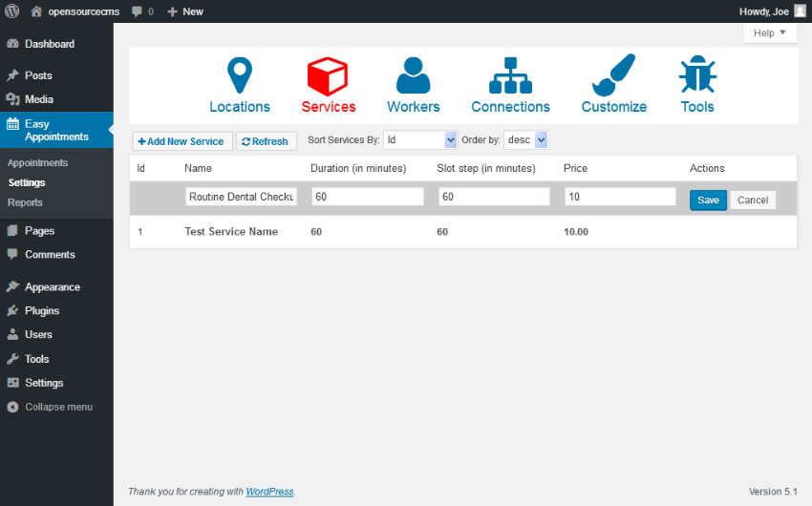Open the Customize paintbrush icon
The height and width of the screenshot is (506, 812).
tap(613, 75)
